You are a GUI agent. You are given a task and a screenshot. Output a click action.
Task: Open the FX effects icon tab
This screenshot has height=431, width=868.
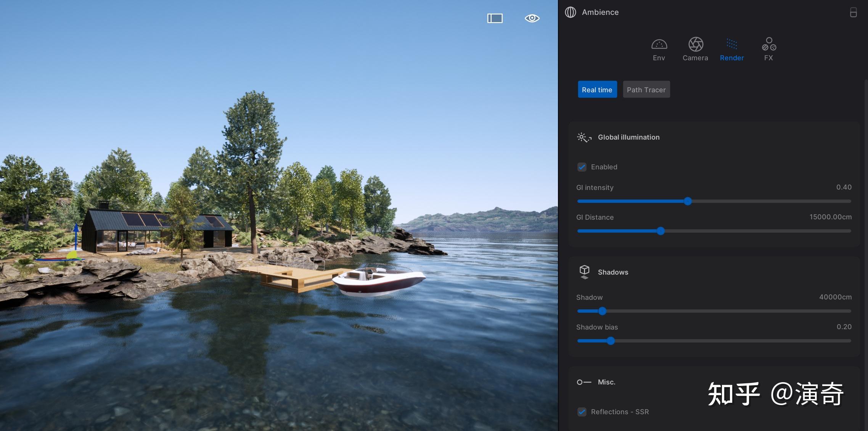[x=768, y=44]
